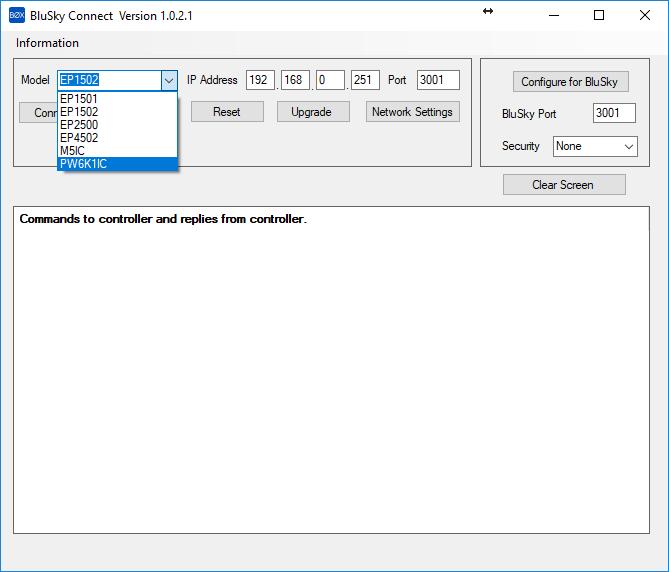Viewport: 669px width, 572px height.
Task: Click the BluSky Connect app icon
Action: (16, 16)
